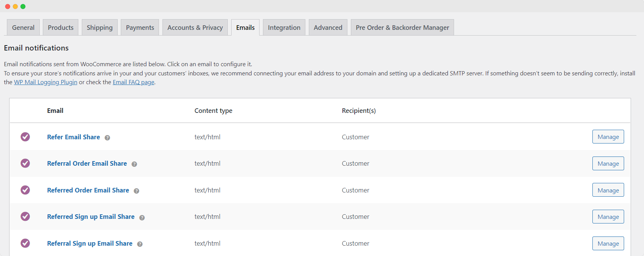
Task: Open the Pre Order & Backorder Manager tab
Action: [x=402, y=28]
